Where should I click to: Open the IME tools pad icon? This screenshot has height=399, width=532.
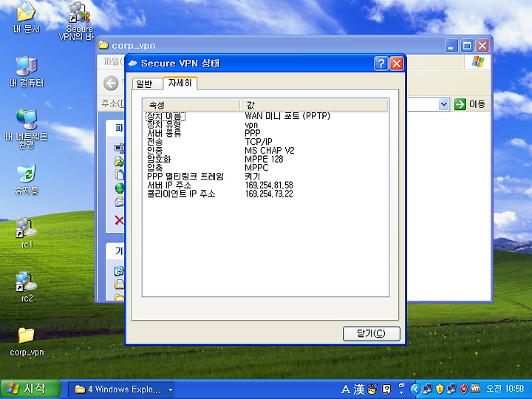[x=372, y=389]
